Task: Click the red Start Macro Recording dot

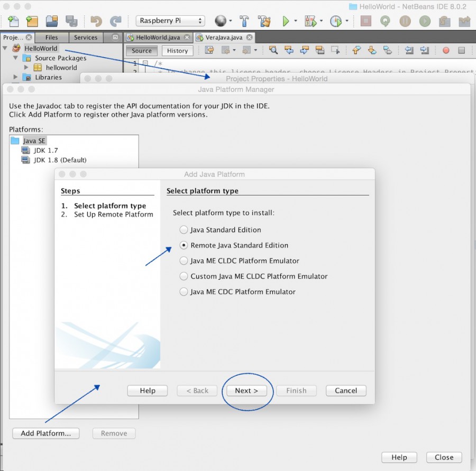Action: tap(446, 50)
